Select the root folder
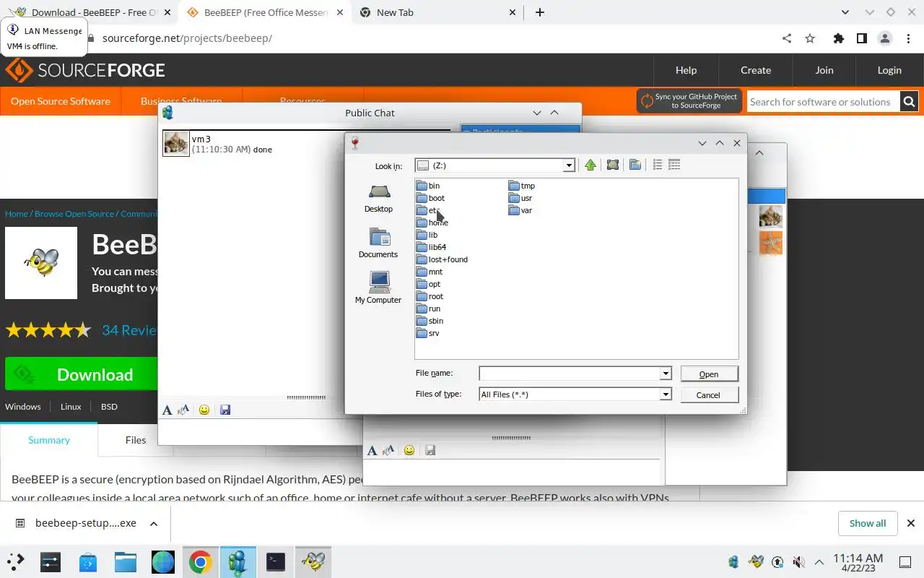This screenshot has width=924, height=578. (430, 296)
